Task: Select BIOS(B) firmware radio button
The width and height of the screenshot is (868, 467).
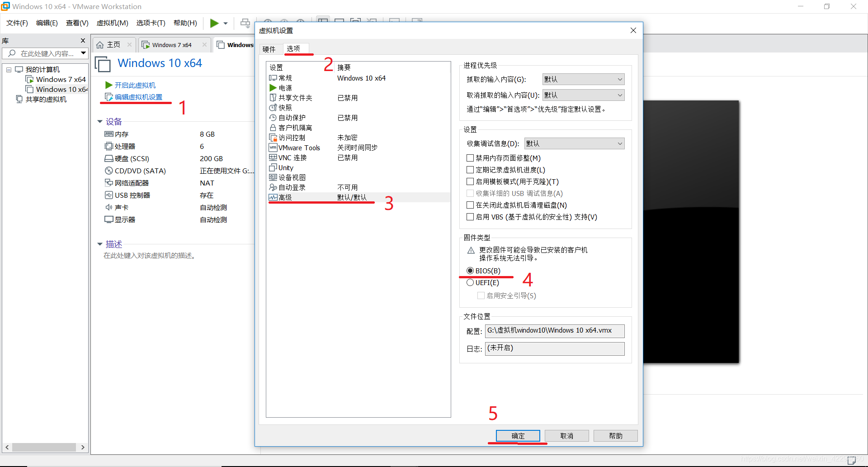Action: [470, 271]
